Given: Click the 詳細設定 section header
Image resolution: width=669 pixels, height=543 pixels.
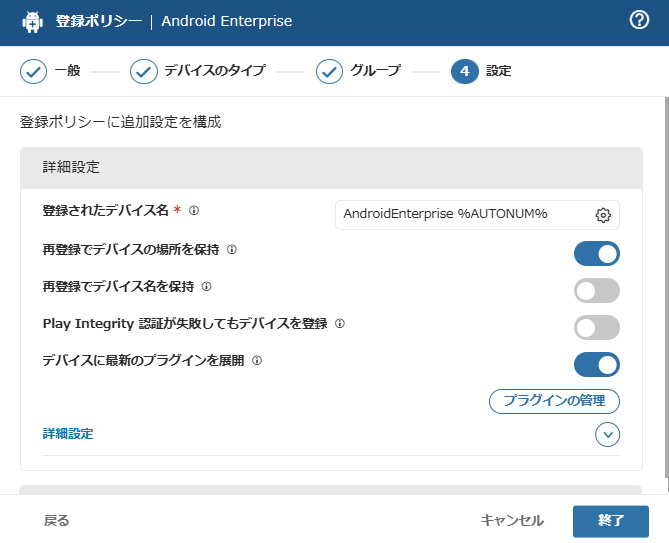Looking at the screenshot, I should coord(331,168).
